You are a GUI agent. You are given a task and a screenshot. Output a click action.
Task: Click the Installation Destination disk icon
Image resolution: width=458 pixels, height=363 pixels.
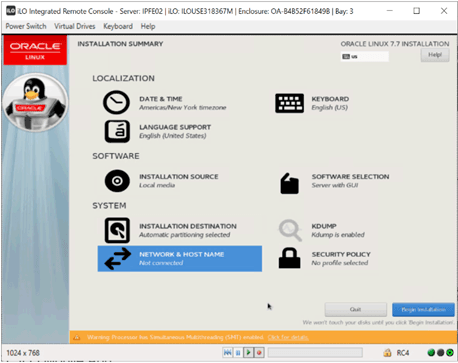117,230
